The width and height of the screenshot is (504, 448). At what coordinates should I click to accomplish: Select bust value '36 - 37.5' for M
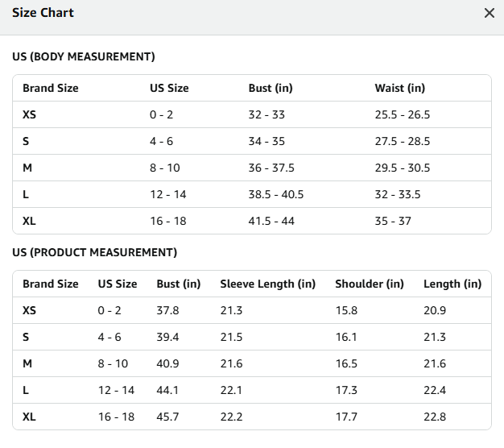(x=271, y=168)
